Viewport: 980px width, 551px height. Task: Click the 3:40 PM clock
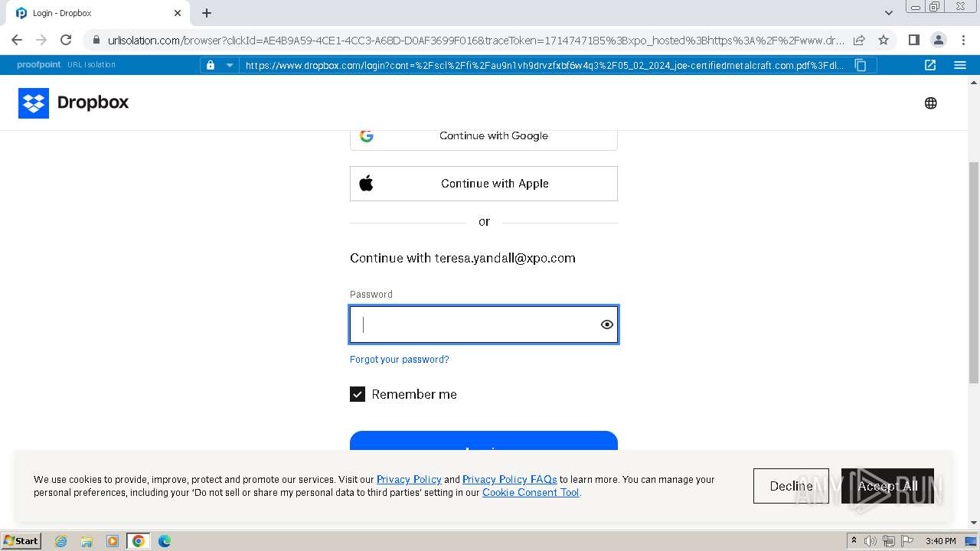[941, 541]
